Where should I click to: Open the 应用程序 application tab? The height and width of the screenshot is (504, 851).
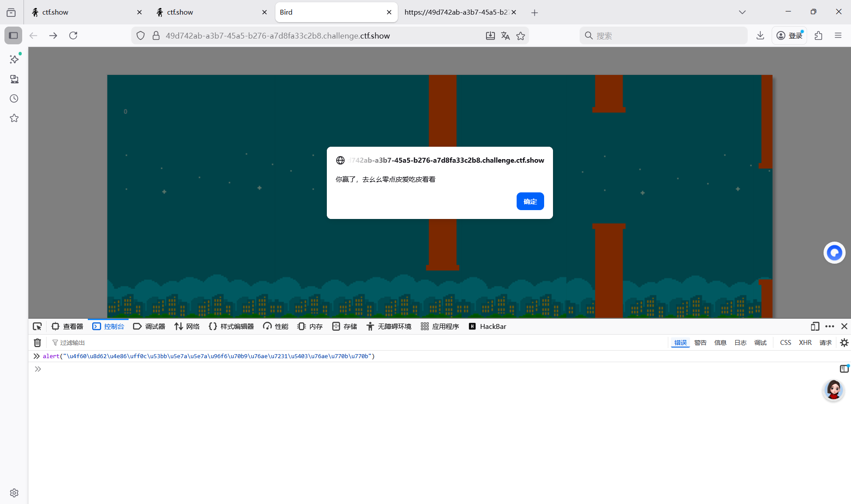click(x=440, y=327)
